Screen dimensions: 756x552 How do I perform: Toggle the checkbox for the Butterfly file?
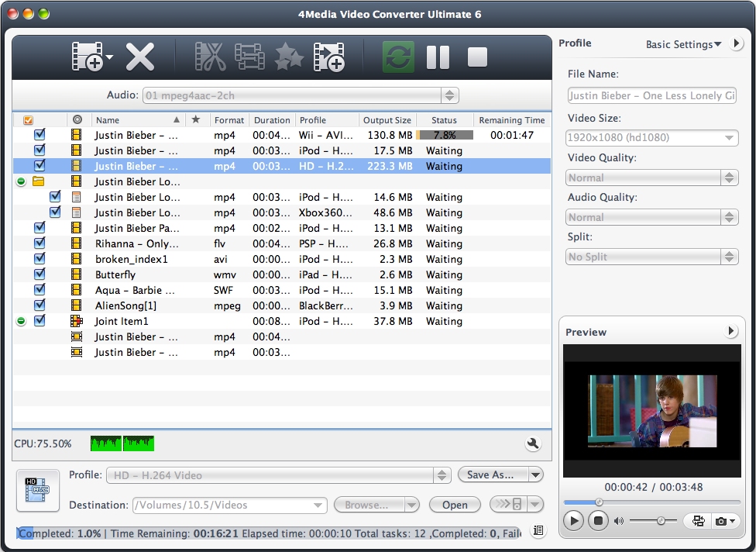pos(40,274)
